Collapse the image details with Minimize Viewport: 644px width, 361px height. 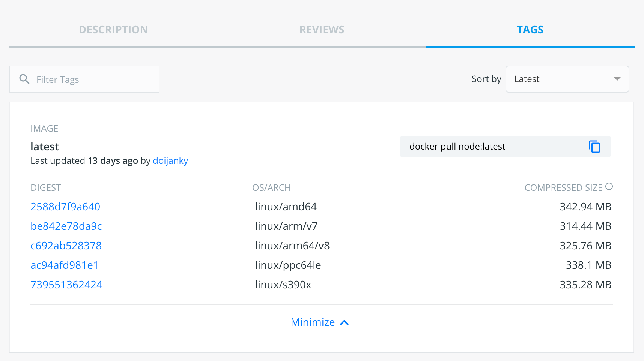313,322
